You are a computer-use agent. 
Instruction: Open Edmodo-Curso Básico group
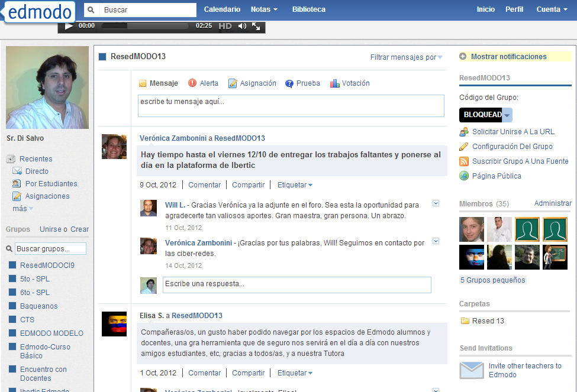pyautogui.click(x=45, y=351)
